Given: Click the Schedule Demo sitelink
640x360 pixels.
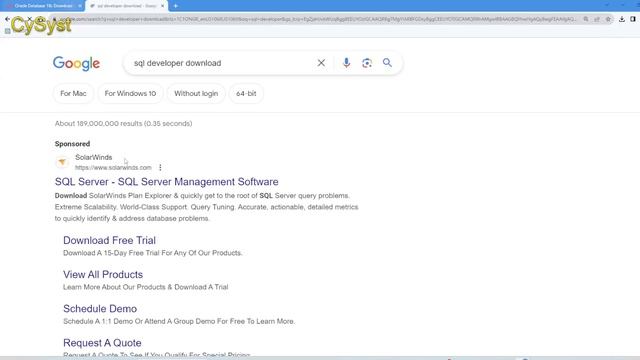Looking at the screenshot, I should 100,309.
